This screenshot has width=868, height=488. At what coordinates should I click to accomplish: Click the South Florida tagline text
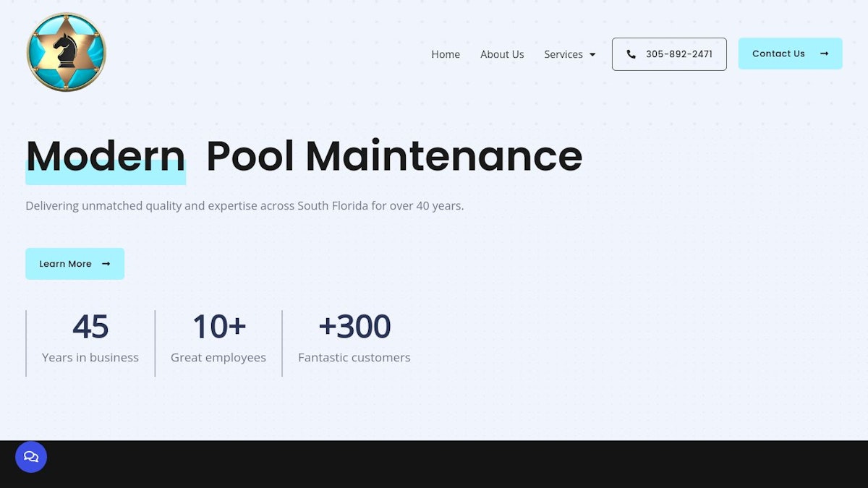tap(246, 205)
